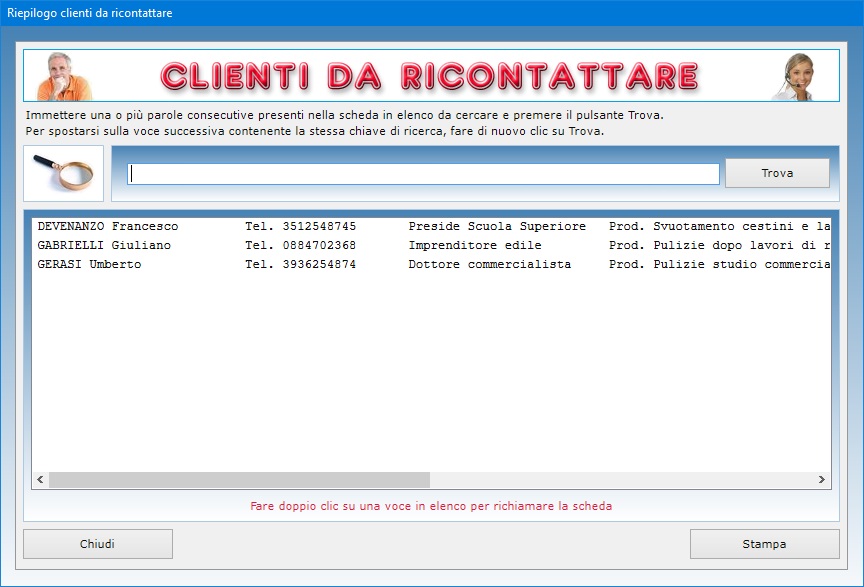Click the list's scroll right arrow

(822, 480)
